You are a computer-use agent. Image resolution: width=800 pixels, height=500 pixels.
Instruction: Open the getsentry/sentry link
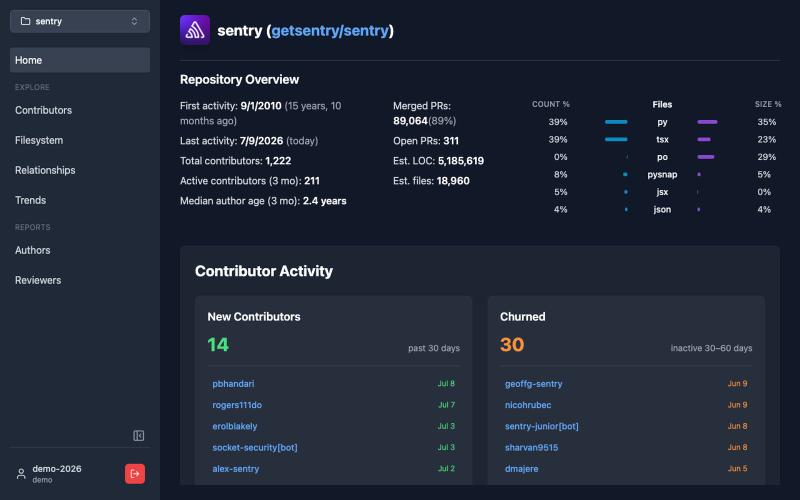point(330,31)
